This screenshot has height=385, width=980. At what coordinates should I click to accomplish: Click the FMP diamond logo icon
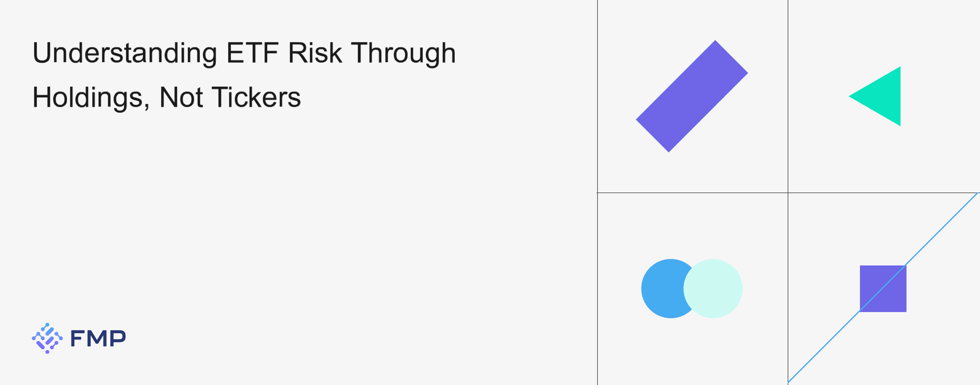point(47,338)
